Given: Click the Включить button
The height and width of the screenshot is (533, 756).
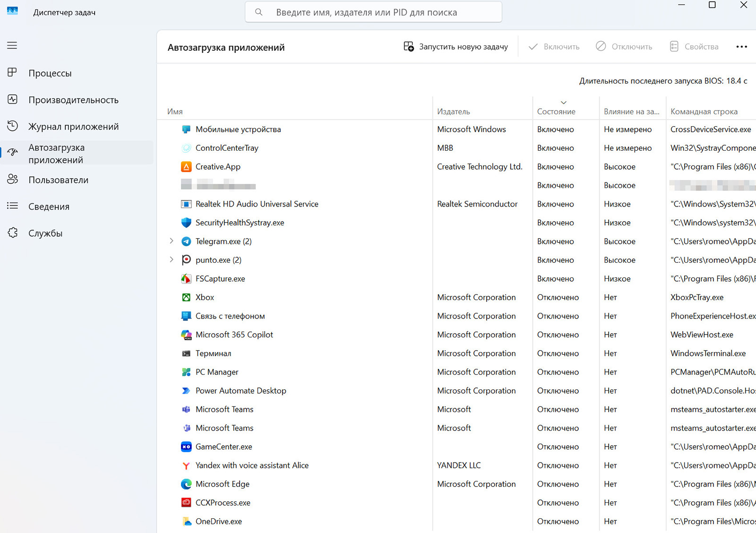Looking at the screenshot, I should (x=554, y=47).
